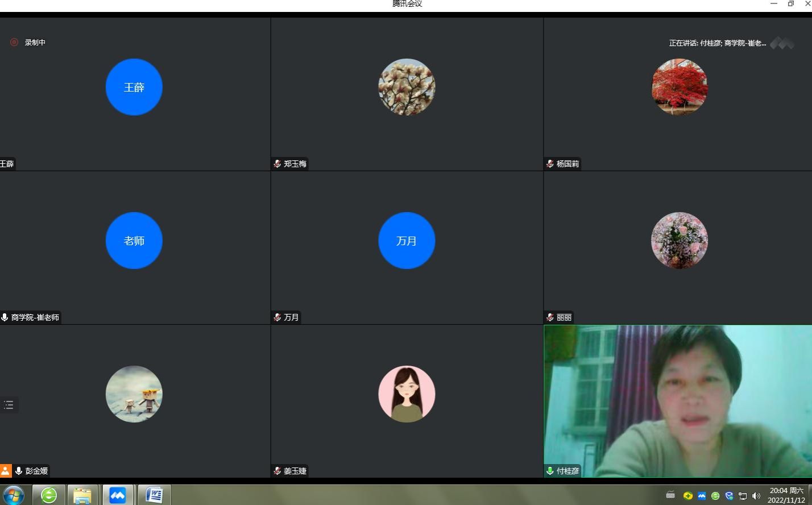This screenshot has height=505, width=812.
Task: Open Tencent Meeting from the taskbar
Action: coord(118,495)
